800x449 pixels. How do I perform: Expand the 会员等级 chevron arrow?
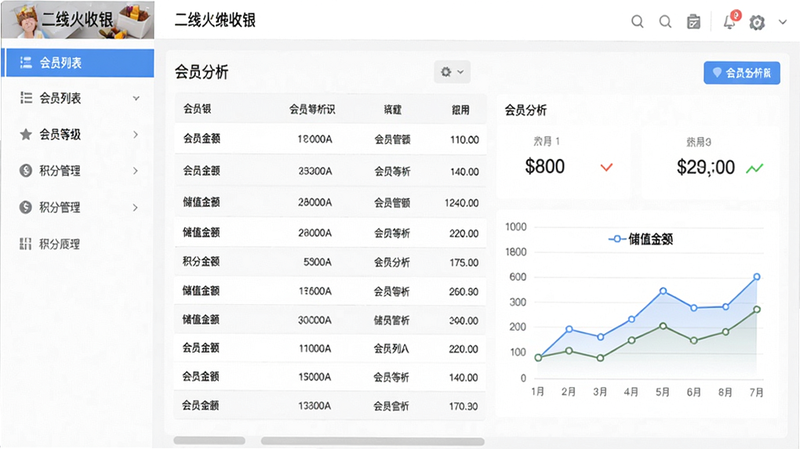point(135,134)
